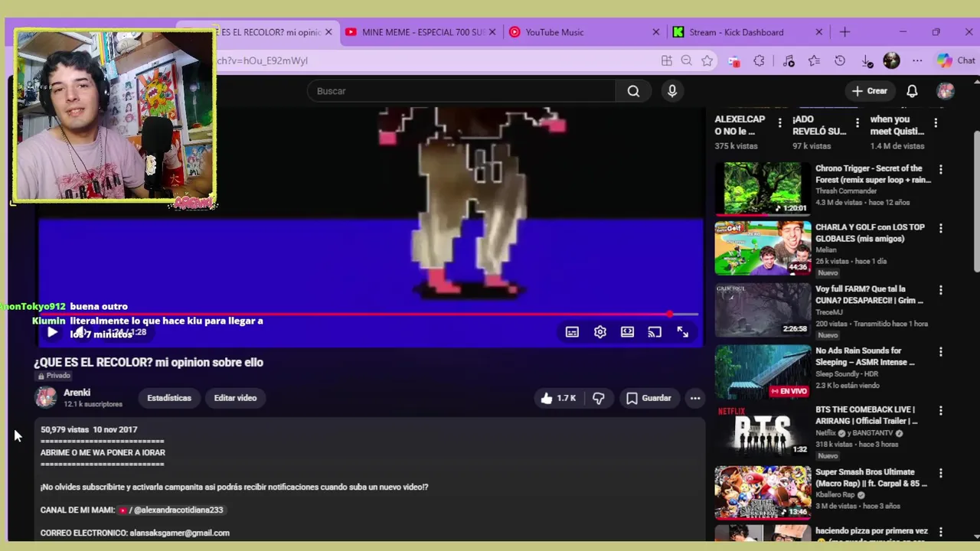Toggle subtitles on the video player
Viewport: 980px width, 551px height.
(572, 332)
